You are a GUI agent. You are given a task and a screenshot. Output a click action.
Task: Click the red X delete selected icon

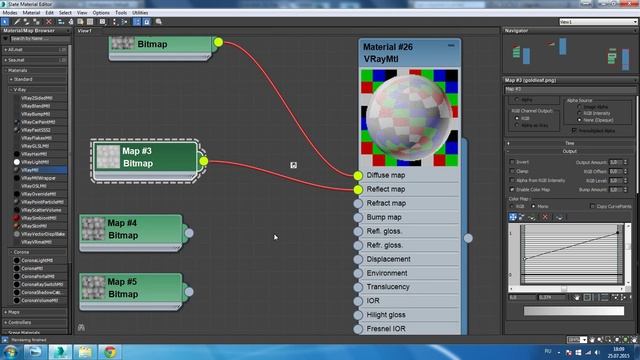pyautogui.click(x=49, y=22)
